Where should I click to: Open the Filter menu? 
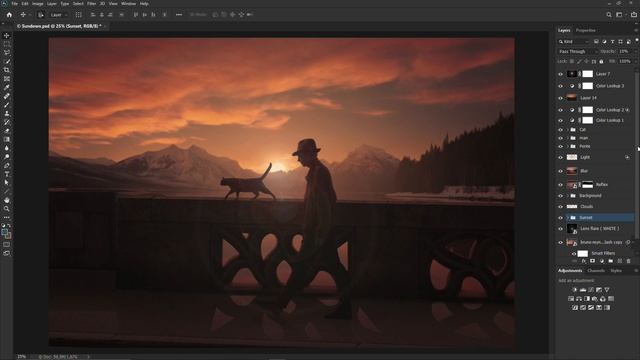[91, 4]
